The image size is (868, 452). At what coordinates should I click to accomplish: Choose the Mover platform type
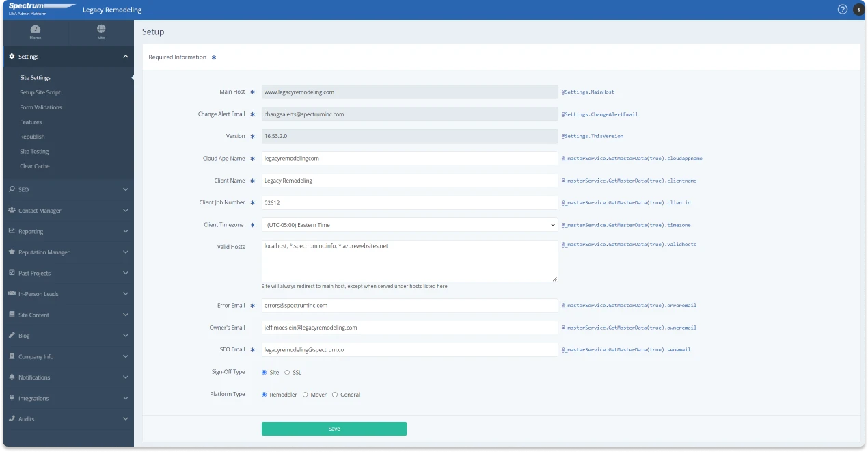pos(305,395)
